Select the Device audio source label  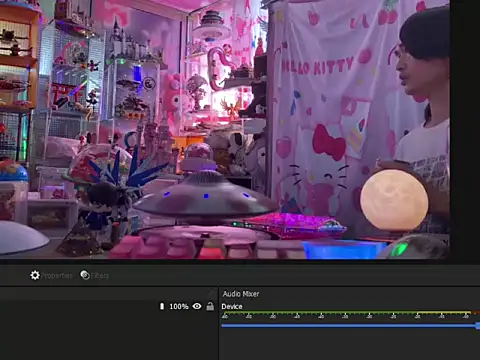(x=232, y=307)
